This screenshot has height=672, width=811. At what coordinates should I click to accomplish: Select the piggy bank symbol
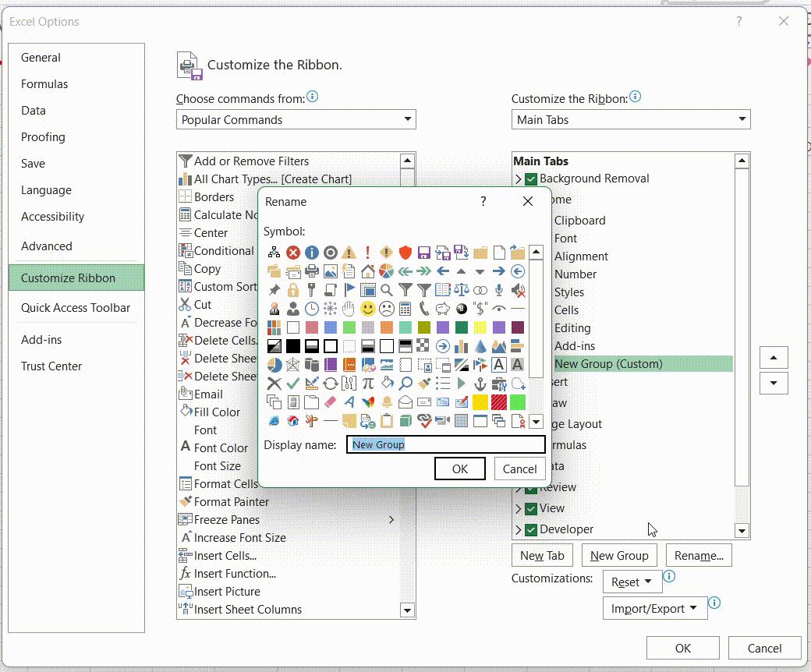tap(443, 309)
